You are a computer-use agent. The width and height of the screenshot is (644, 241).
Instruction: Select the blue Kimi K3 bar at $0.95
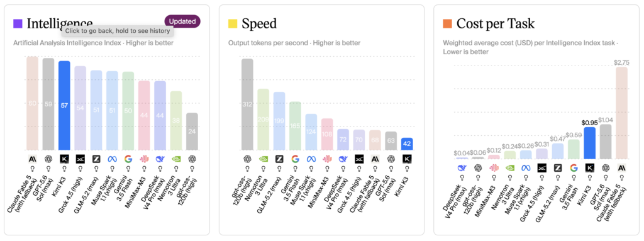(590, 143)
